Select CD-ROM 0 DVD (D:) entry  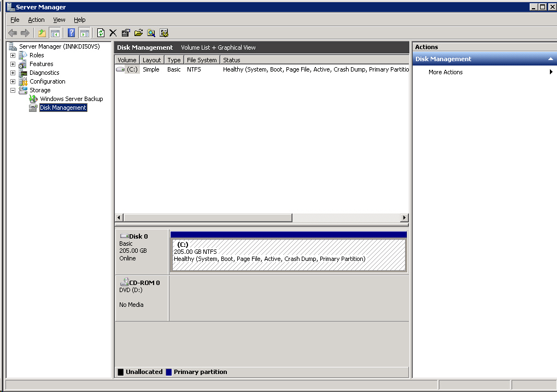pyautogui.click(x=142, y=298)
